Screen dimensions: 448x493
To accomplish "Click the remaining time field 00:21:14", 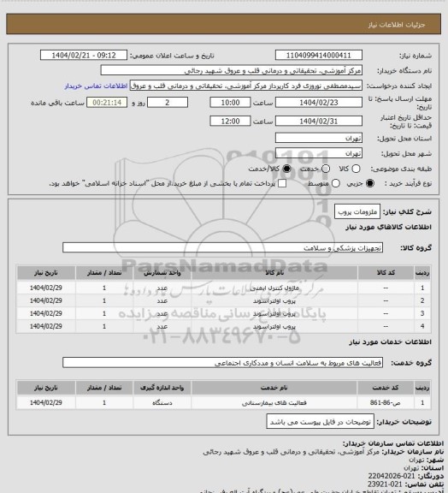I will 107,103.
